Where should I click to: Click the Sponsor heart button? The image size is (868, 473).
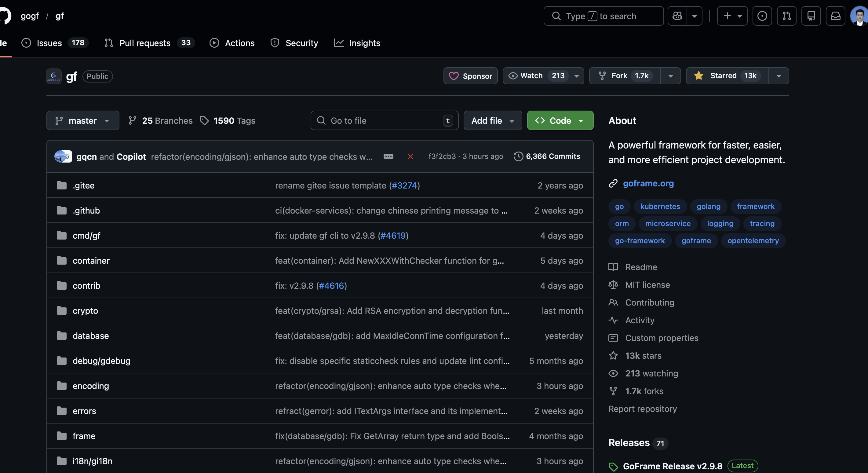point(470,76)
